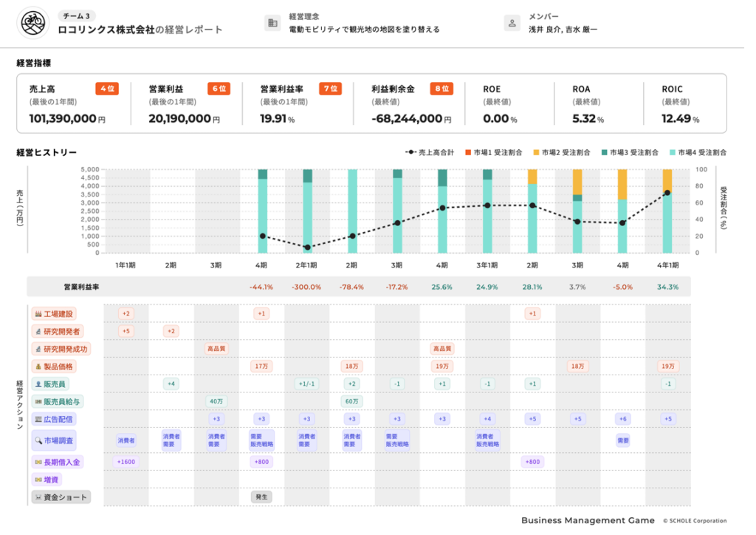Click the bicycle company logo icon
The height and width of the screenshot is (535, 756).
point(31,24)
